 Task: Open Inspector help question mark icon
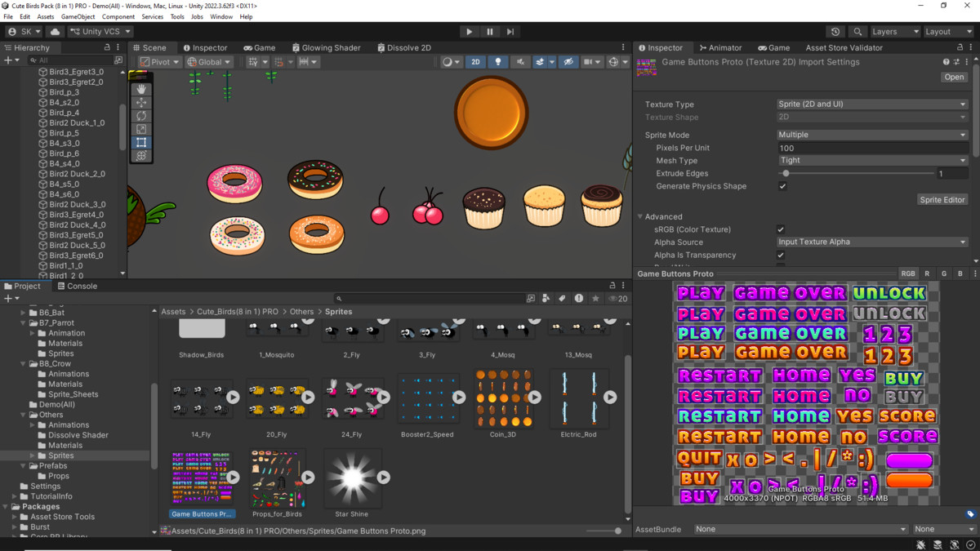[947, 62]
